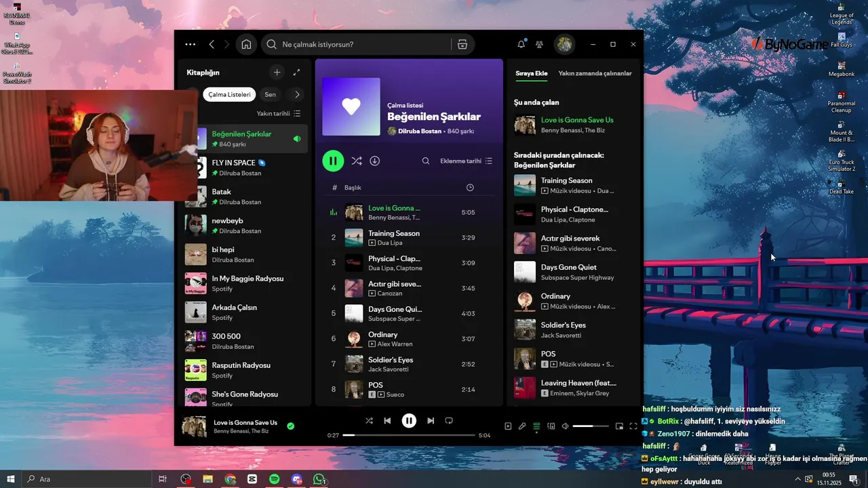Skip to next track

point(431,421)
